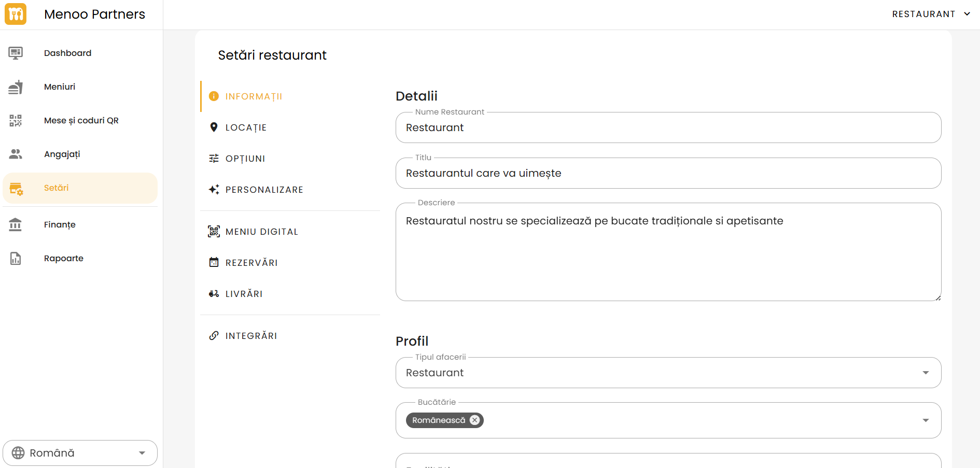The image size is (980, 468).
Task: Click the Livrări scooter icon
Action: pos(214,294)
